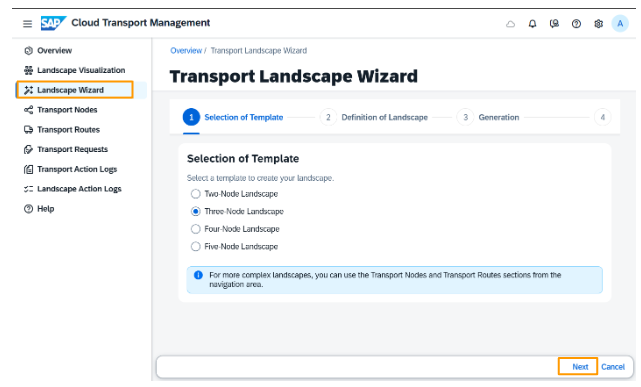Click the Overview icon in sidebar
641x387 pixels.
click(28, 51)
